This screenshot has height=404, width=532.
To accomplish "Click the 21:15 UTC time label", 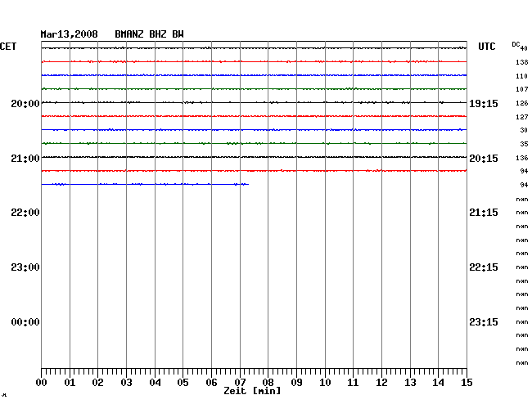I will coord(484,213).
